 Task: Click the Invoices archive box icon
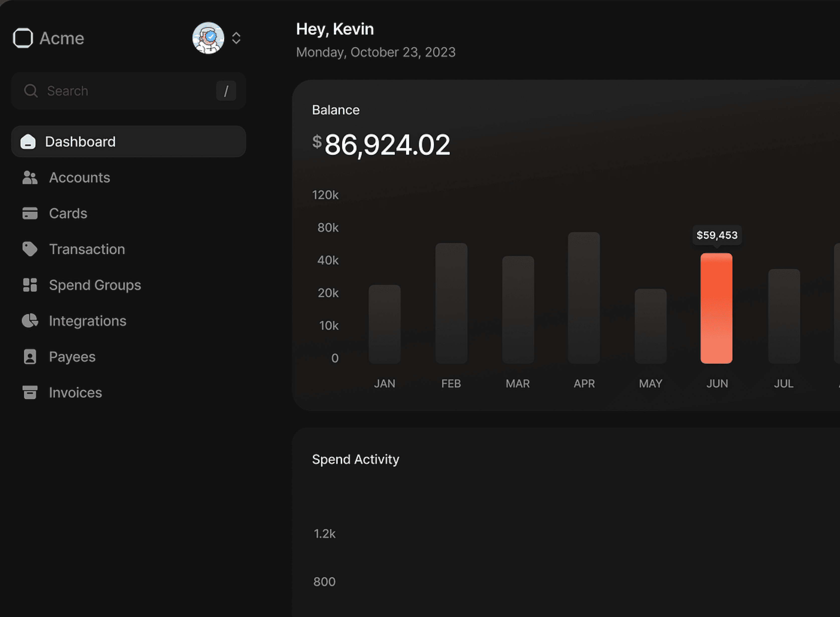30,393
